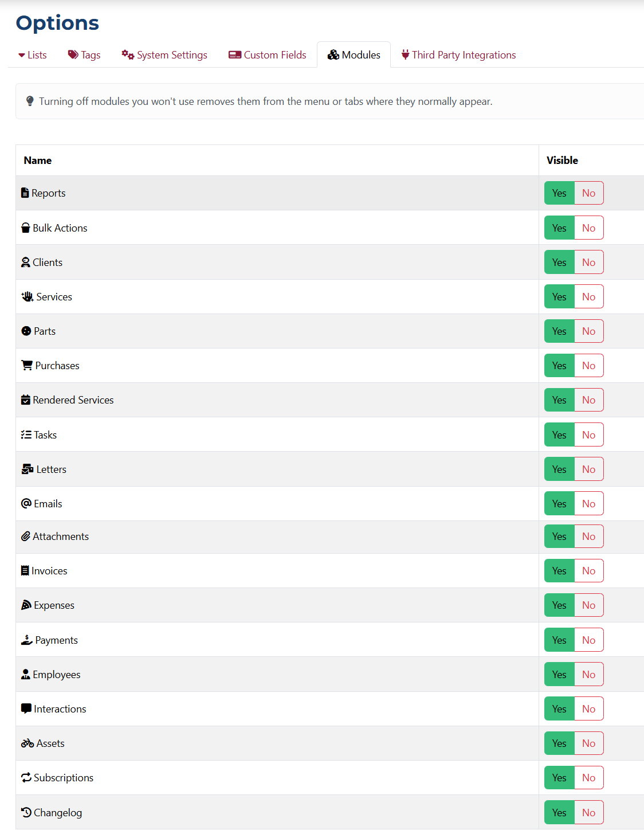644x834 pixels.
Task: Click the Interactions speech bubble icon
Action: 25,708
